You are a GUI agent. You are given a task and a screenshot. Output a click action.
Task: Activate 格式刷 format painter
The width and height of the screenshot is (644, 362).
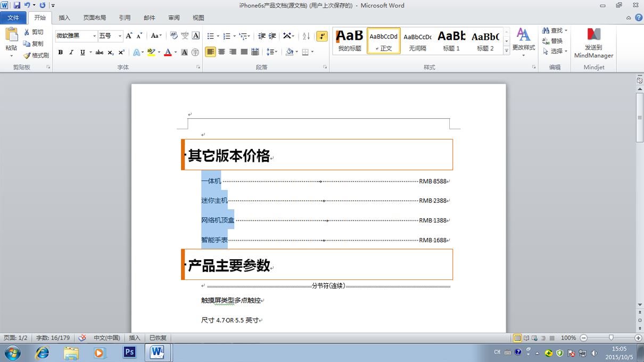tap(36, 55)
